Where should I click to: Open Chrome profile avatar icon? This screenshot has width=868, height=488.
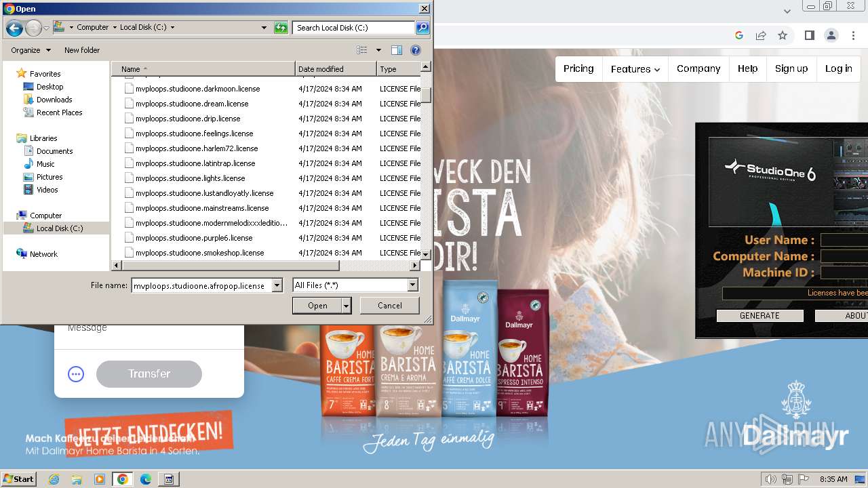coord(831,35)
